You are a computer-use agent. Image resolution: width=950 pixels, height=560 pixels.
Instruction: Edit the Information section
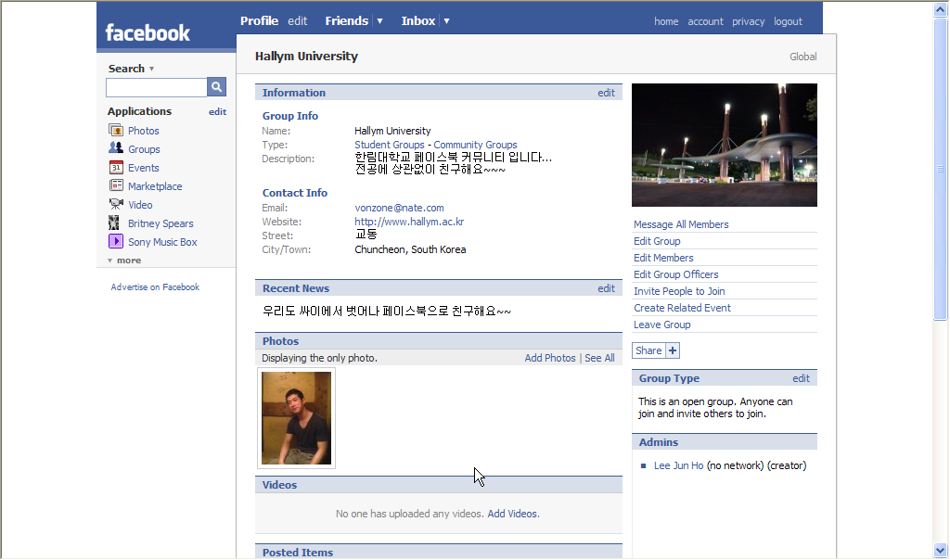point(606,93)
